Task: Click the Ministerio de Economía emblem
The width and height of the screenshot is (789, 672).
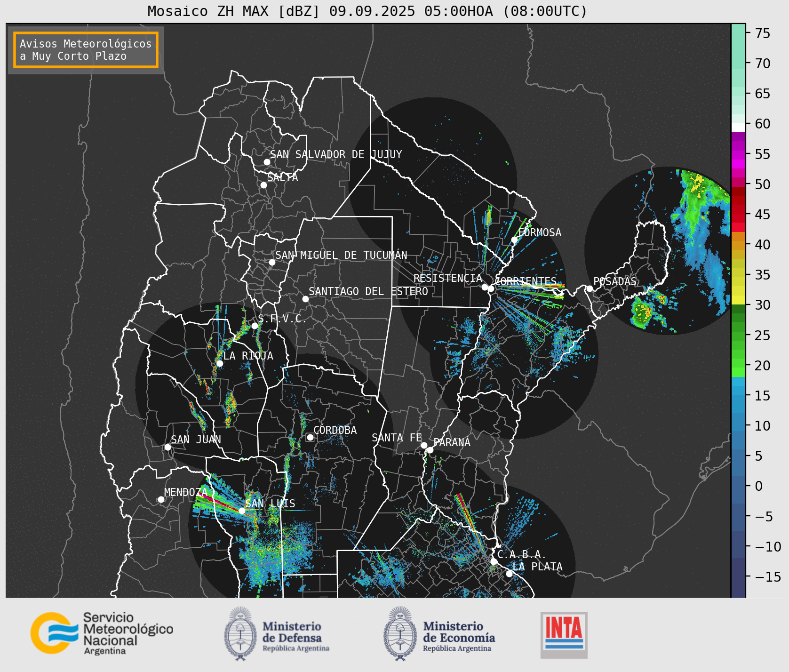Action: (x=400, y=633)
